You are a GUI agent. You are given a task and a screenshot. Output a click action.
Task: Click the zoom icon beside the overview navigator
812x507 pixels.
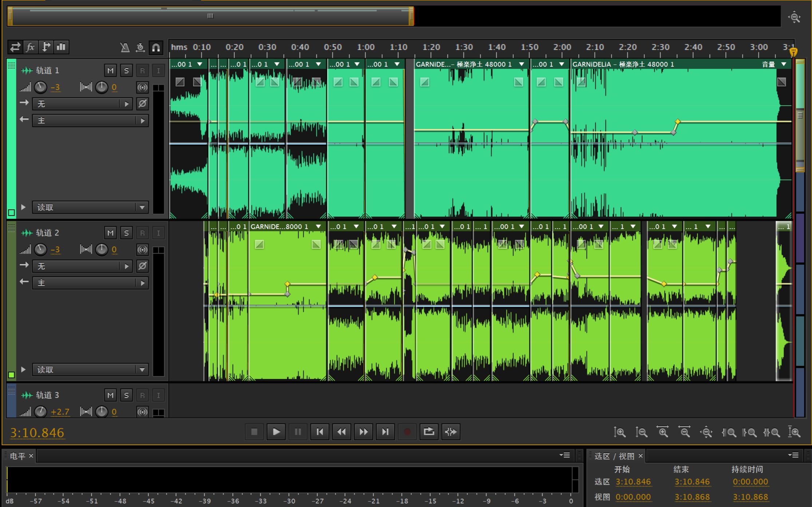pos(795,17)
